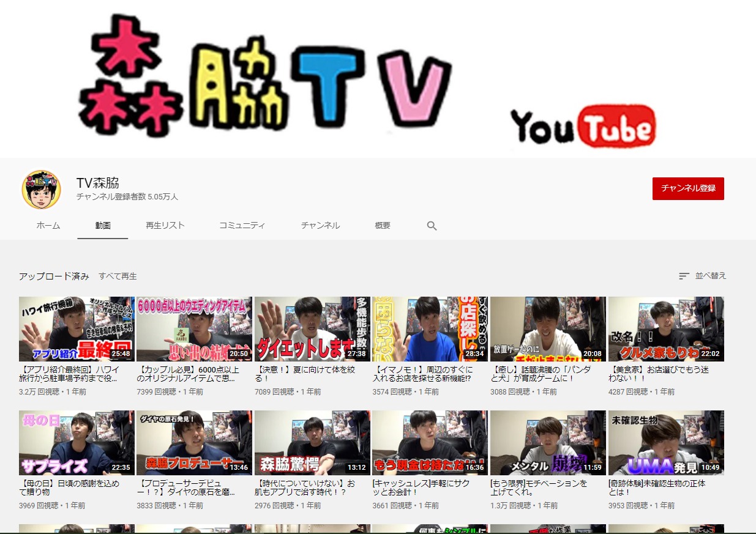Expand the アップロード済み video filter
756x534 pixels.
pyautogui.click(x=54, y=276)
